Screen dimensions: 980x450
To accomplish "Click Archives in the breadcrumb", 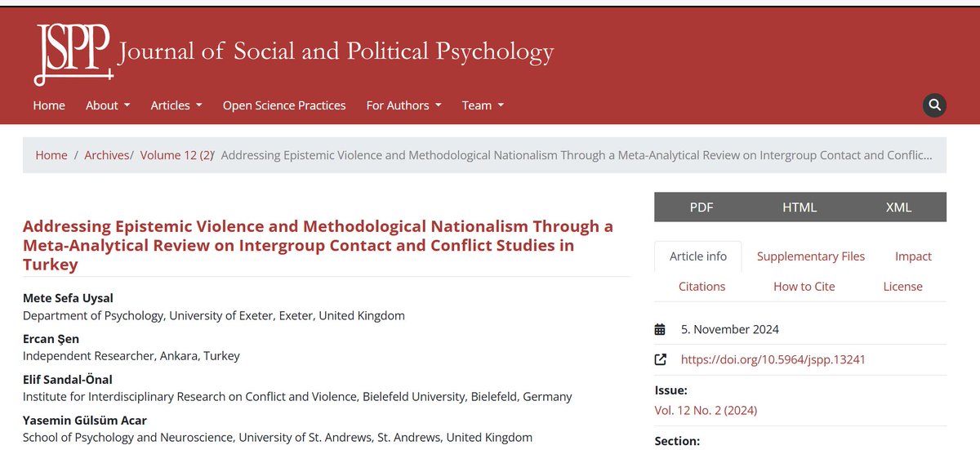I will coord(107,155).
